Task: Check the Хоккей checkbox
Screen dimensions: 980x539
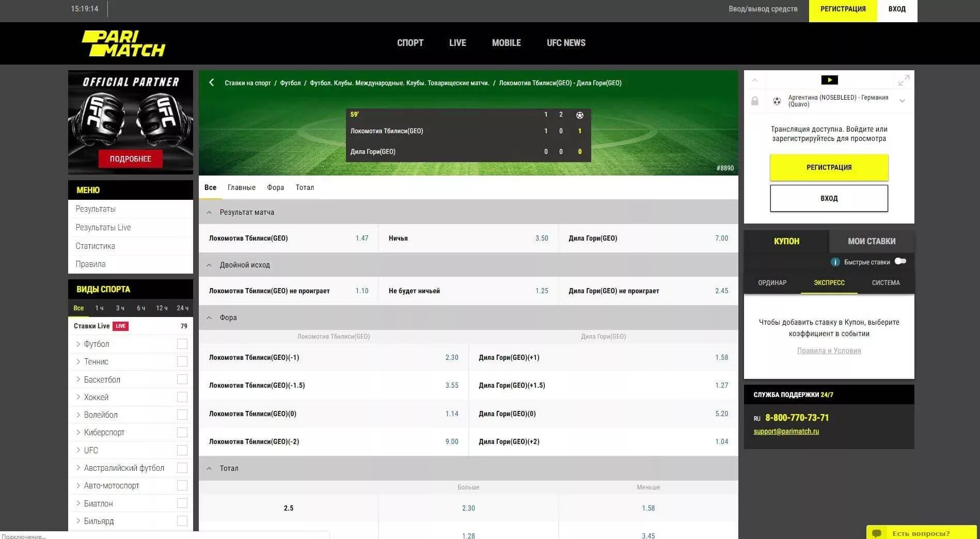Action: (x=182, y=397)
